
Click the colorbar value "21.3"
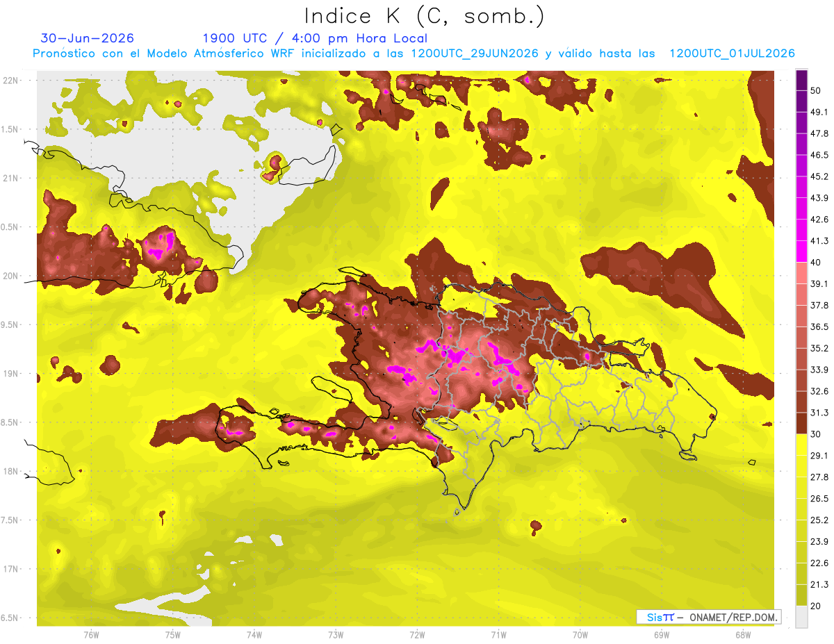(x=819, y=584)
